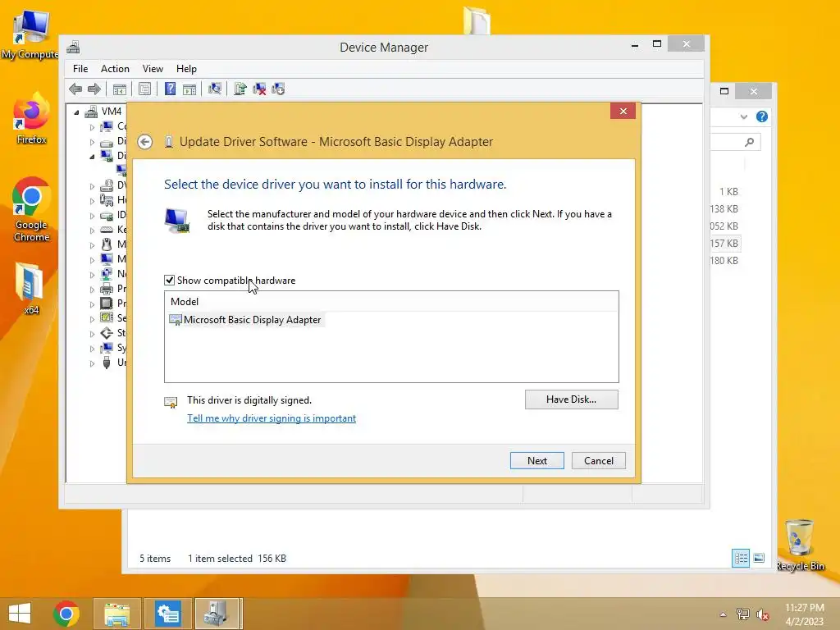
Task: Select My Computer desktop icon
Action: pyautogui.click(x=30, y=34)
